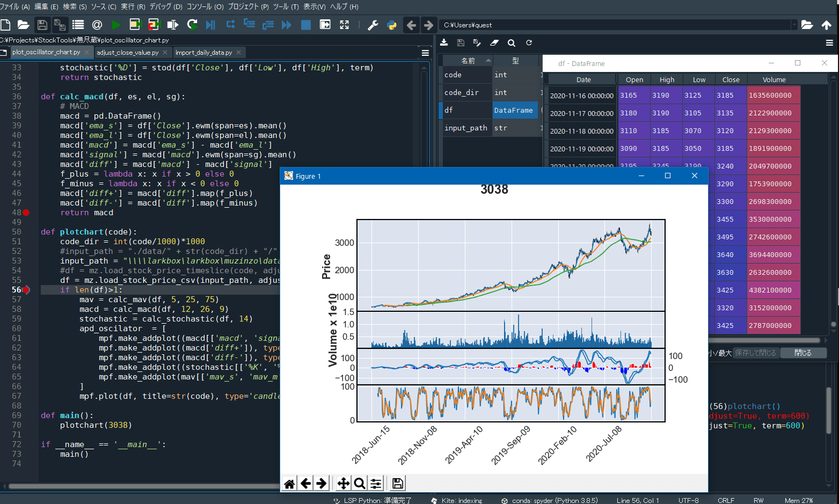
Task: Open PYTHONPATH manager Python icon
Action: click(391, 25)
